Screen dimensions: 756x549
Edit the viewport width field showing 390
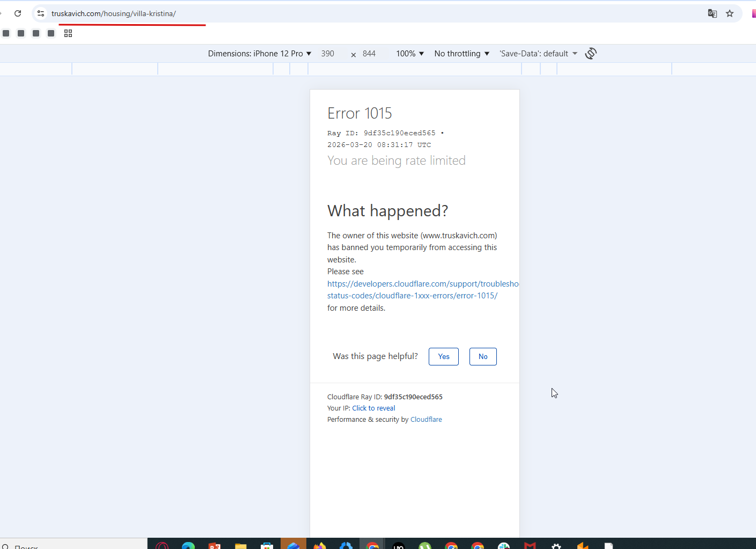click(328, 54)
